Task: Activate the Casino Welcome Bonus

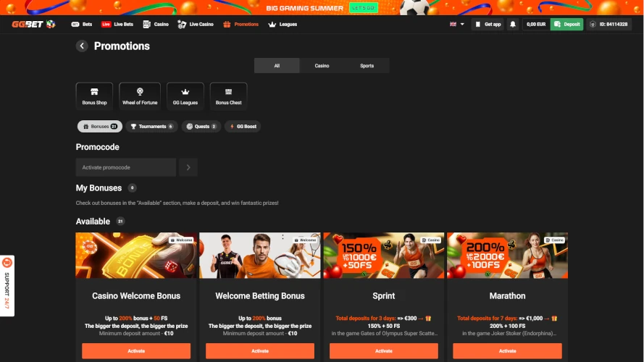Action: point(136,351)
